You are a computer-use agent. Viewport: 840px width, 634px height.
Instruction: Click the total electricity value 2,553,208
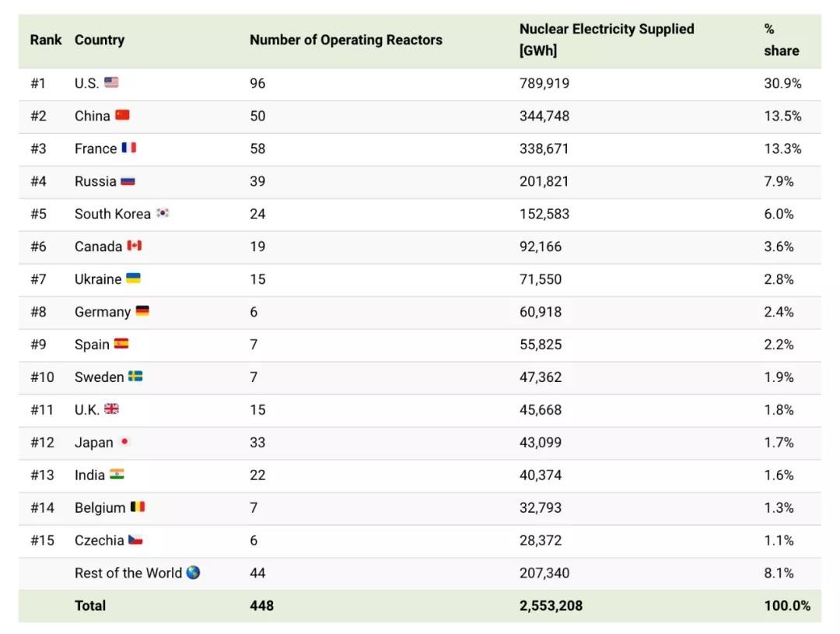551,605
